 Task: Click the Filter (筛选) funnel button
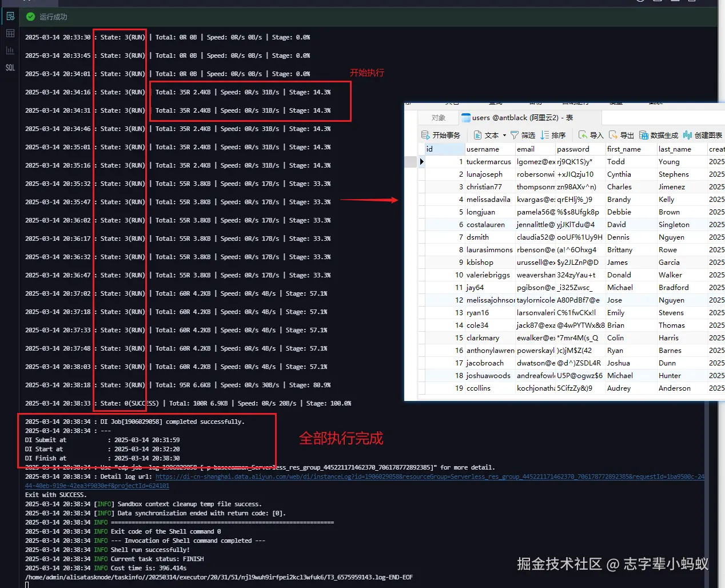coord(523,135)
